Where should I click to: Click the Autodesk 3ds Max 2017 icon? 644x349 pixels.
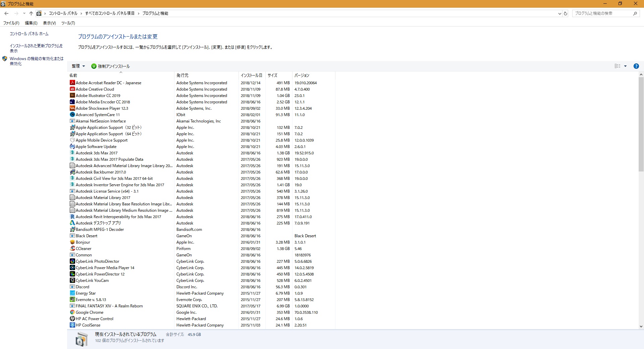pos(72,153)
